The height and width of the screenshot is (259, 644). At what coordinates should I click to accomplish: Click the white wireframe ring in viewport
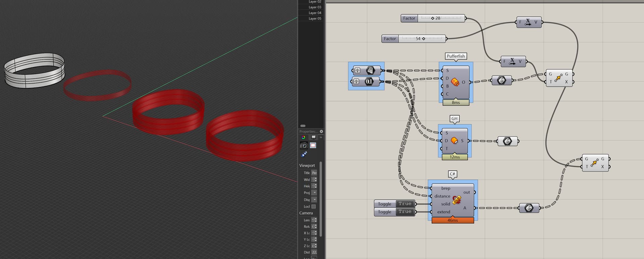[x=34, y=70]
